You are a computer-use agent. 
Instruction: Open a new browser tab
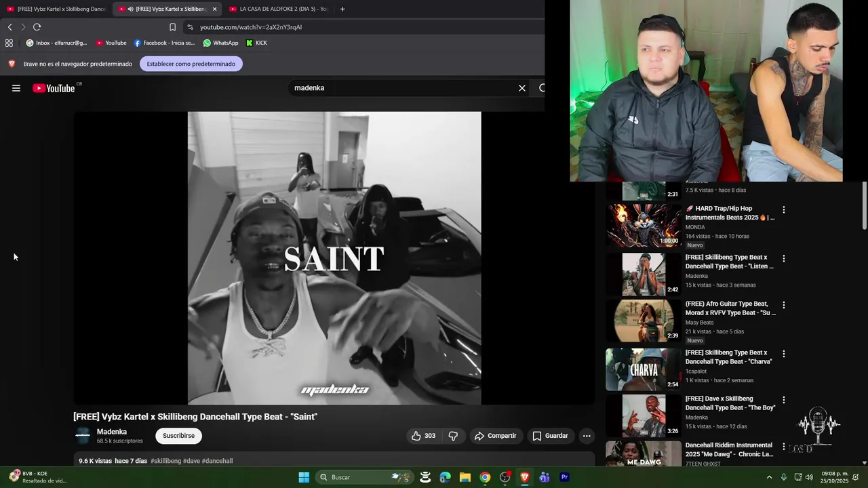tap(342, 9)
